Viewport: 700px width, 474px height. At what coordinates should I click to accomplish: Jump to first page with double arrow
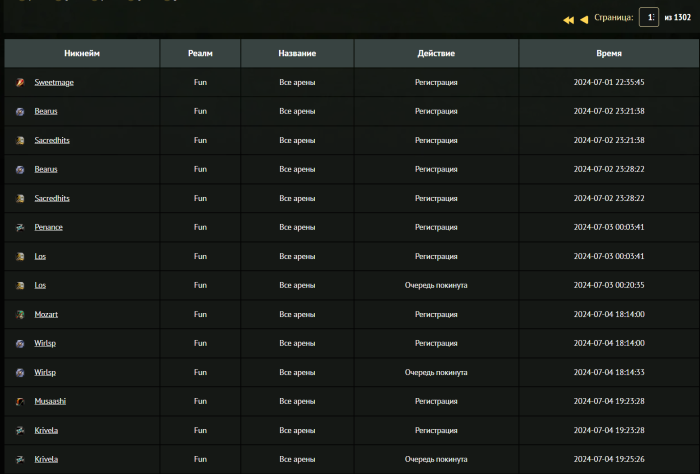568,20
